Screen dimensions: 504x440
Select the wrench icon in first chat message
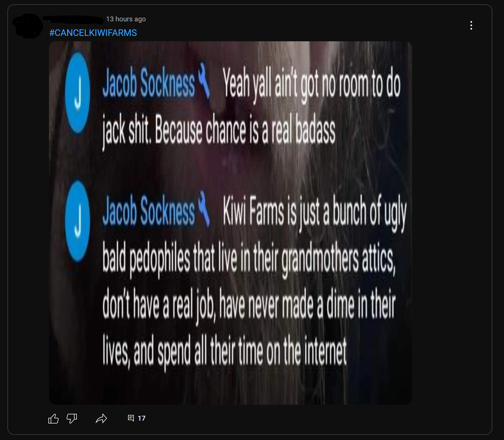pos(204,81)
